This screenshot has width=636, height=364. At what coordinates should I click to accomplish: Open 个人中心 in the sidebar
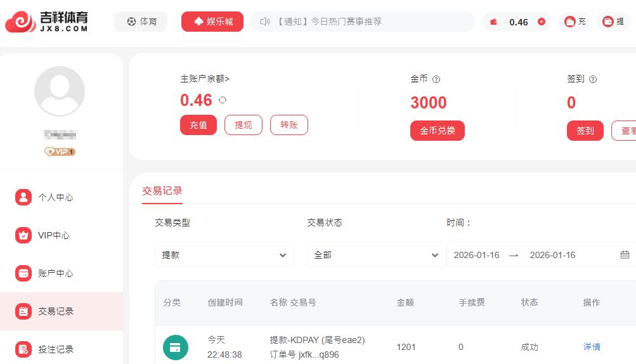(55, 197)
